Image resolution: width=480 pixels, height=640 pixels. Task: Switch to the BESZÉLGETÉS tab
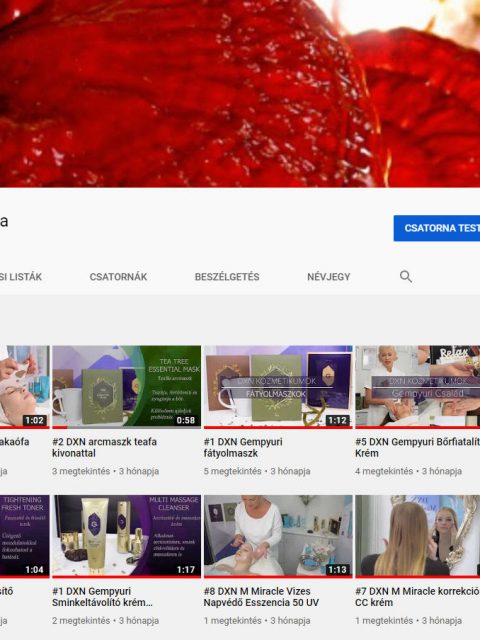(x=227, y=277)
